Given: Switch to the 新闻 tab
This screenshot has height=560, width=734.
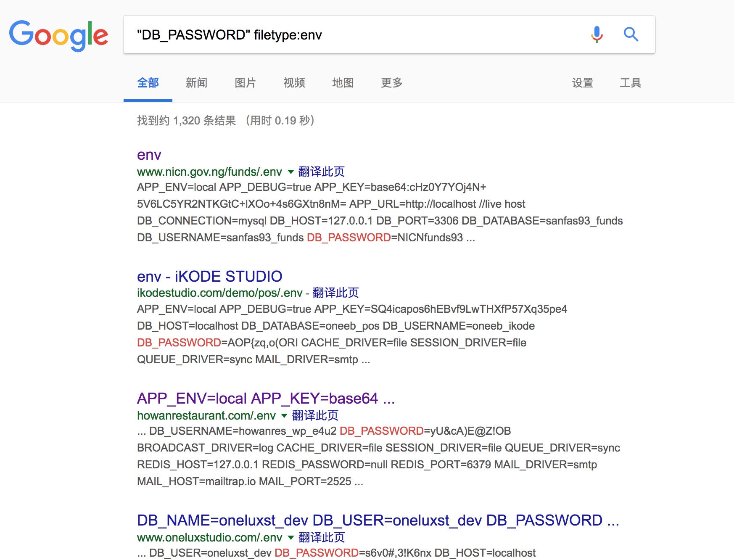Looking at the screenshot, I should point(196,83).
